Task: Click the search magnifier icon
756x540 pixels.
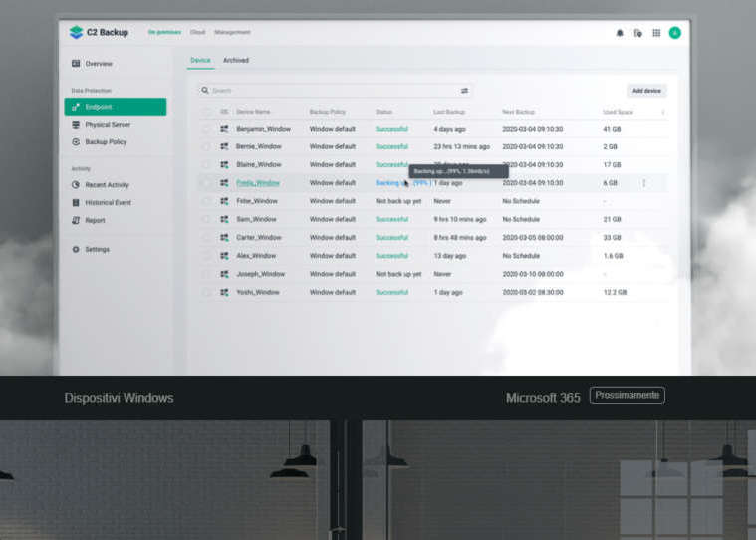Action: [205, 90]
